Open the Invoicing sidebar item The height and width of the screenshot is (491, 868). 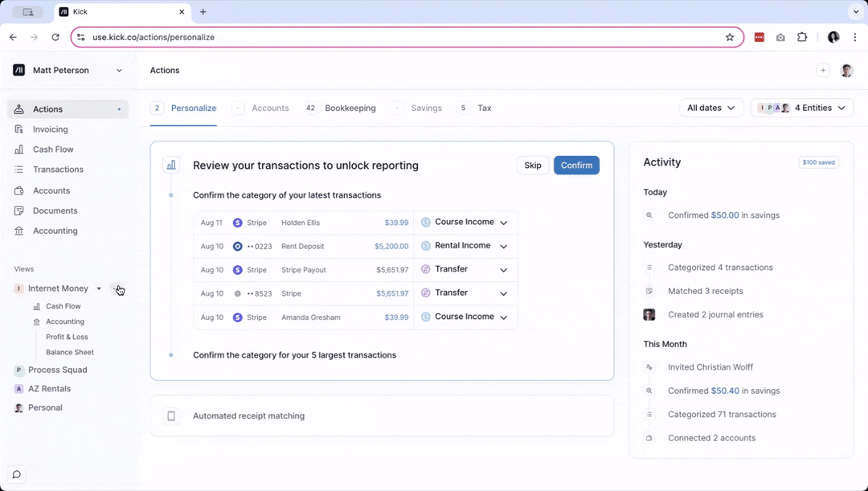[x=50, y=129]
